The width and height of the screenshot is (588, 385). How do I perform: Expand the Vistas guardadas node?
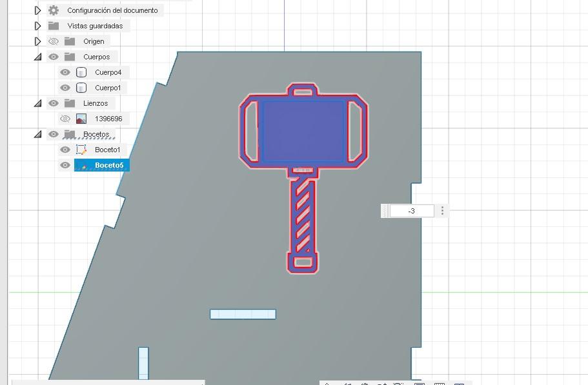pyautogui.click(x=37, y=26)
